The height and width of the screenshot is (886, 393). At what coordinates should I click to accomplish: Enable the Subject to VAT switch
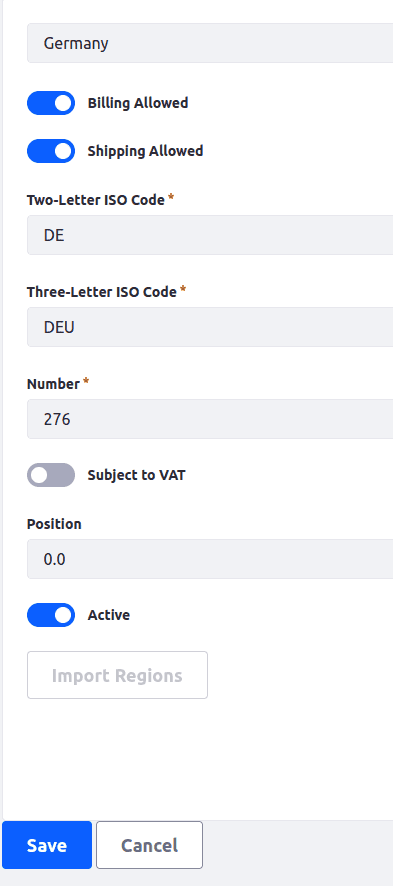[x=51, y=475]
